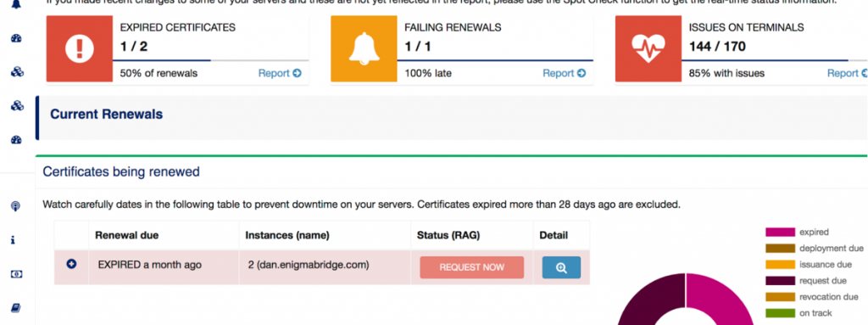This screenshot has width=868, height=325.
Task: Open Report link under Issues on Terminals
Action: click(847, 73)
